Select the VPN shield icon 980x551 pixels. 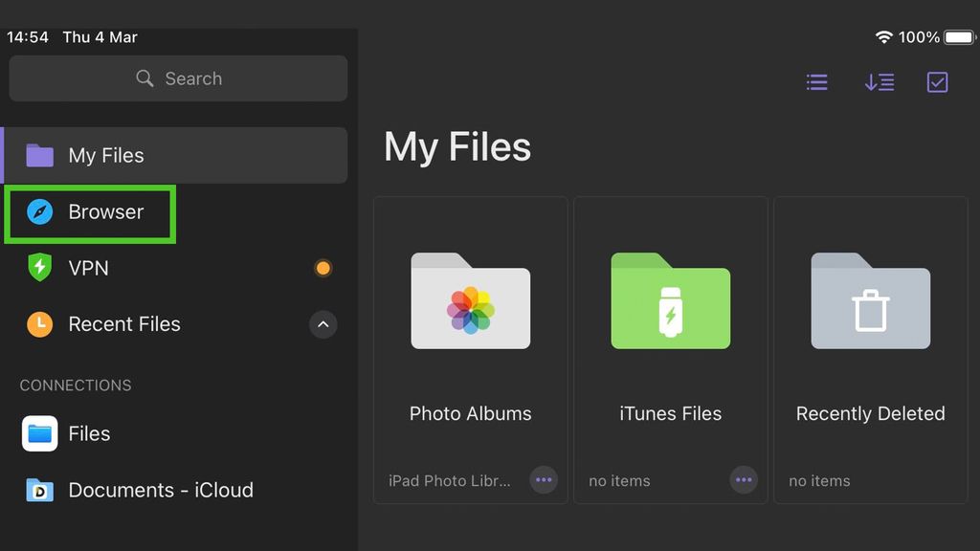click(x=39, y=268)
